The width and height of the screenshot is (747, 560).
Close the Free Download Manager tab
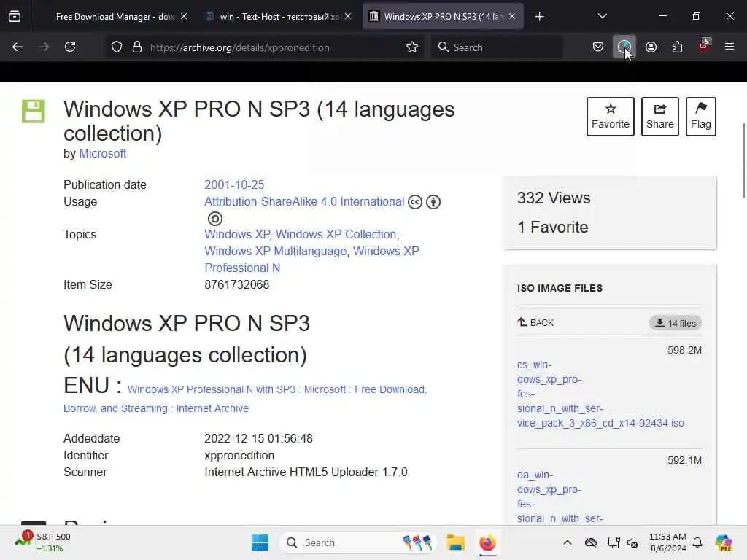pyautogui.click(x=184, y=16)
